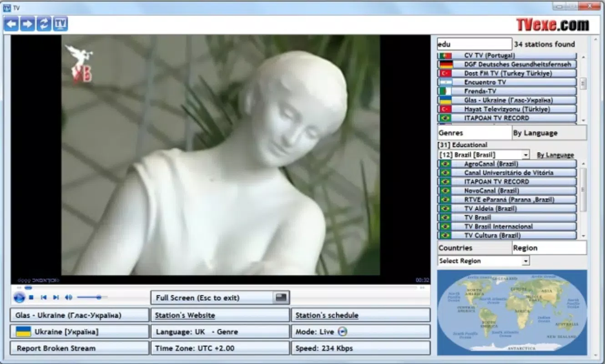Click the video seek progress bar
Screen dimensions: 605x364
(220, 288)
